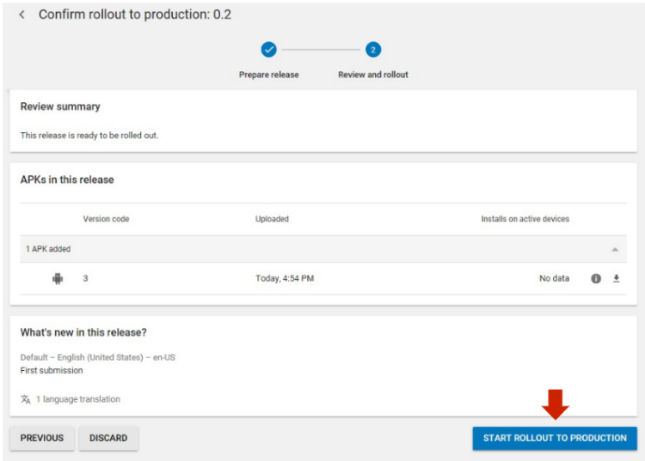Click the Version code column header
Image resolution: width=645 pixels, height=461 pixels.
(106, 219)
